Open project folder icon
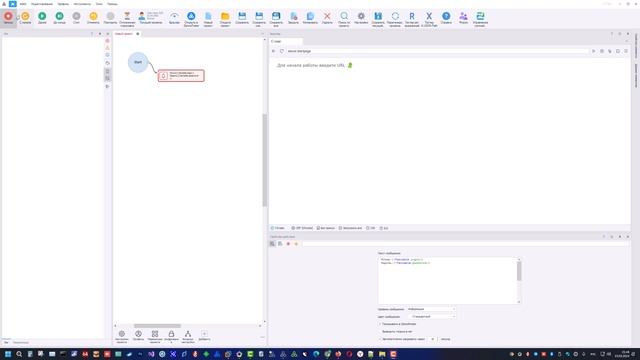This screenshot has height=360, width=640. [x=225, y=18]
